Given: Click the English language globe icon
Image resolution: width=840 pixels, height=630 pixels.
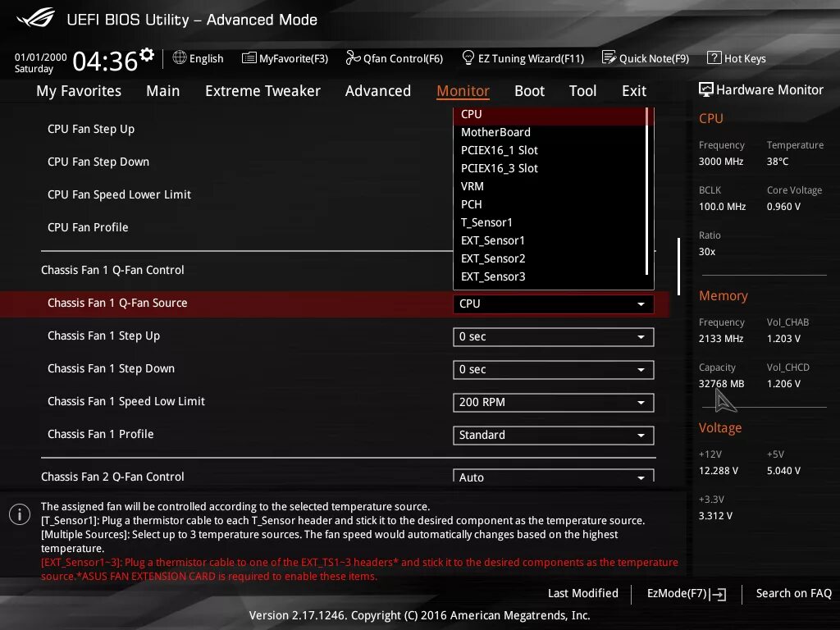Looking at the screenshot, I should click(180, 57).
